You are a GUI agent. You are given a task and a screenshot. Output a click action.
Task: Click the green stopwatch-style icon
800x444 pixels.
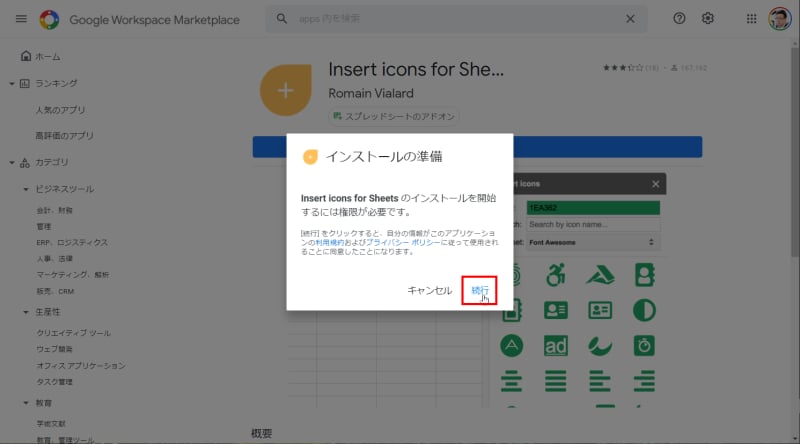(644, 346)
